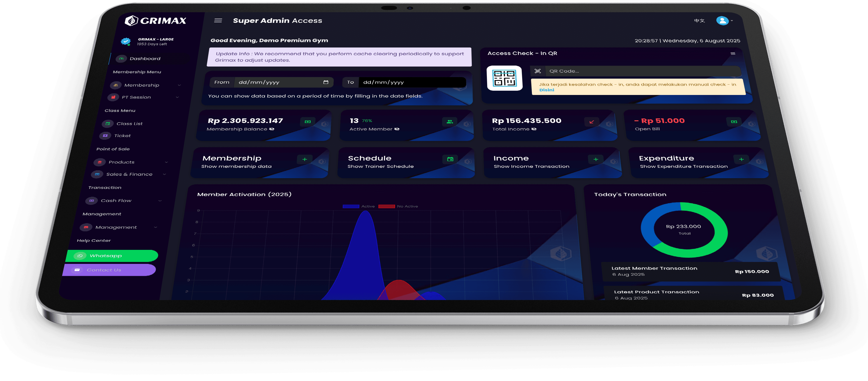Toggle visibility of Membership Balance amount
The width and height of the screenshot is (868, 381).
(x=271, y=129)
